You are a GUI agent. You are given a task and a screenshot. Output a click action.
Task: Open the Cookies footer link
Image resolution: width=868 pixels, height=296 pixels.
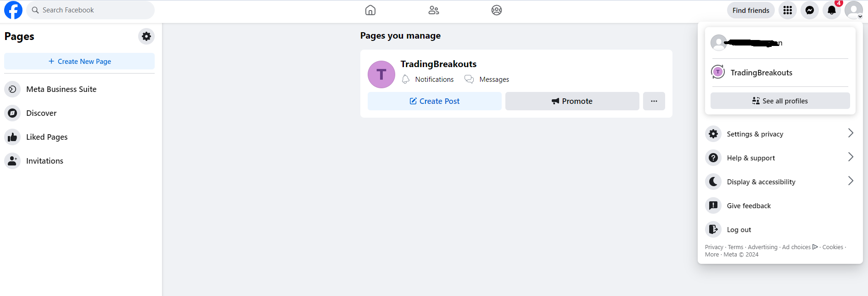tap(833, 247)
